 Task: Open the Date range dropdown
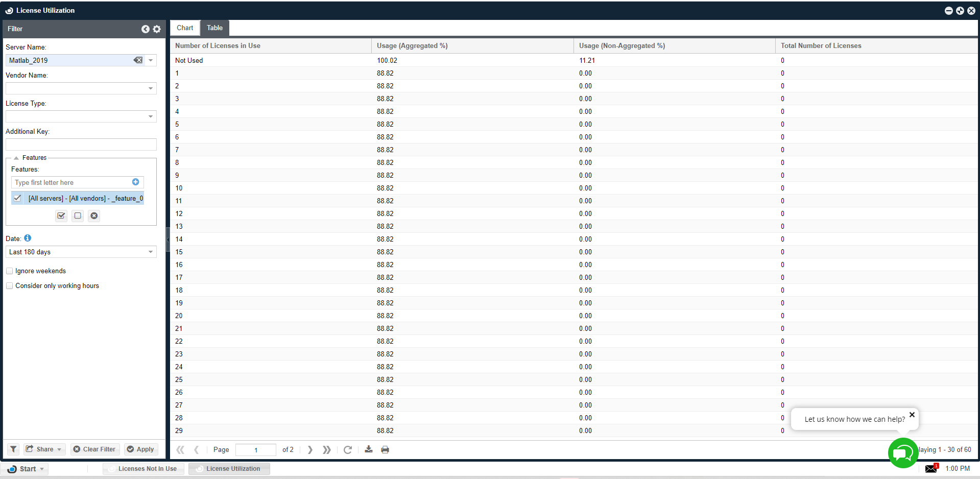click(x=151, y=252)
